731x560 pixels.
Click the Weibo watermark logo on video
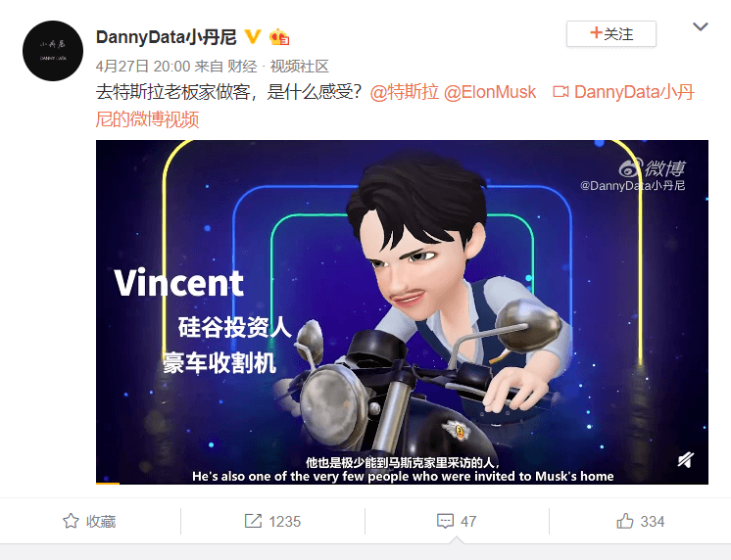[653, 168]
